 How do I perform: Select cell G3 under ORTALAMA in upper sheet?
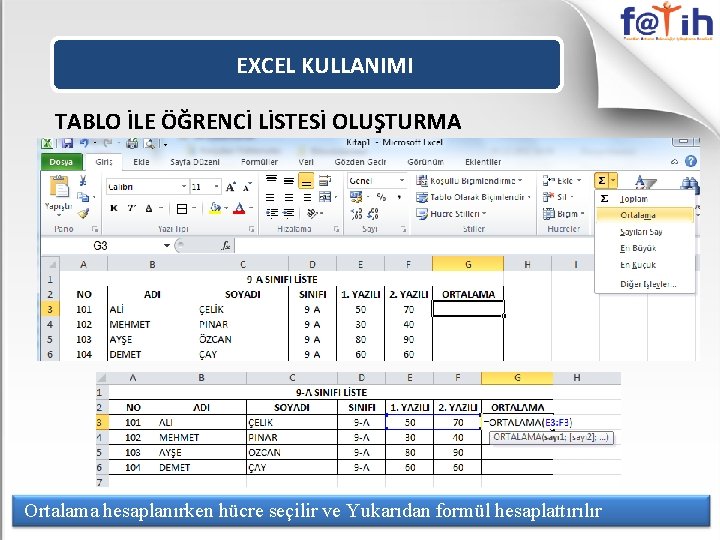tap(468, 309)
